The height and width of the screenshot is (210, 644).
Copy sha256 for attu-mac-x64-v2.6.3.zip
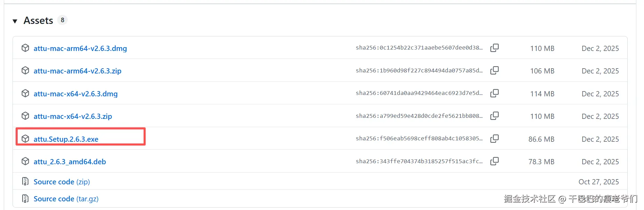pyautogui.click(x=495, y=116)
